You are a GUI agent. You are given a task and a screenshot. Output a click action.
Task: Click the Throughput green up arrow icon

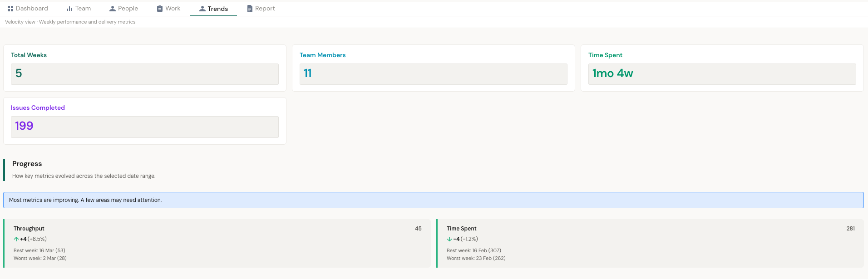point(16,239)
